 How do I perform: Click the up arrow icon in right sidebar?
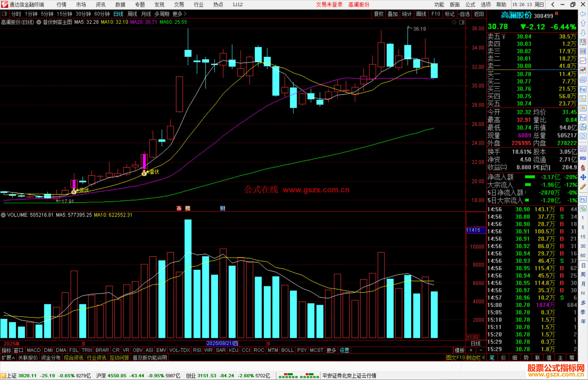(x=583, y=23)
